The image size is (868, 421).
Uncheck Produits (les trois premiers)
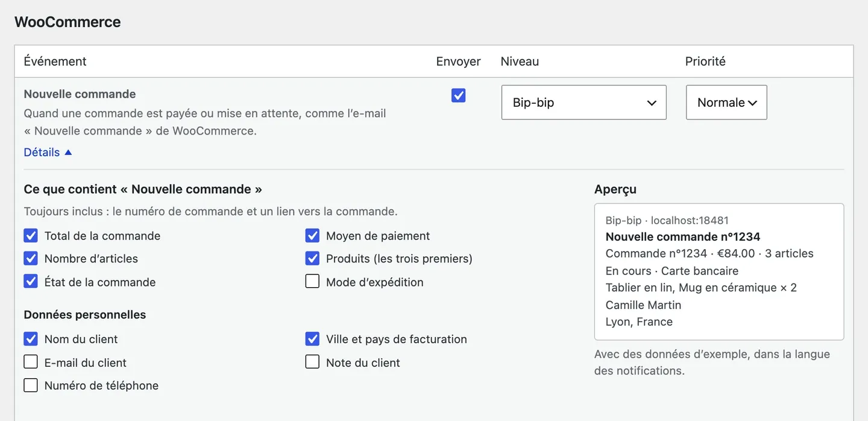pos(312,258)
